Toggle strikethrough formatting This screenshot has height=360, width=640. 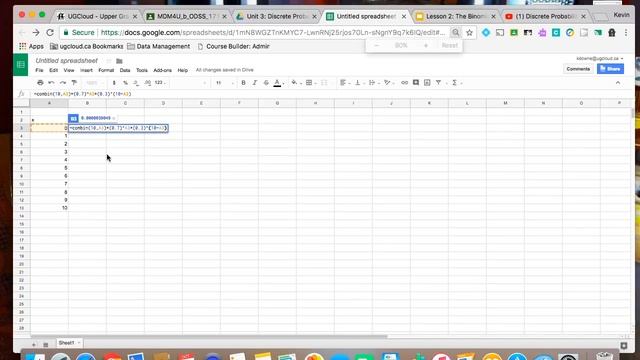[x=266, y=82]
